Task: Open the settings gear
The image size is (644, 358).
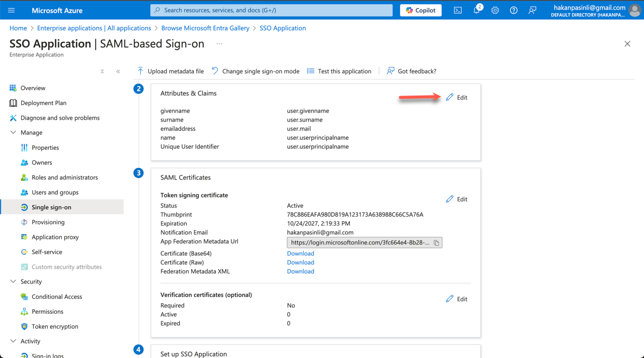Action: point(495,10)
